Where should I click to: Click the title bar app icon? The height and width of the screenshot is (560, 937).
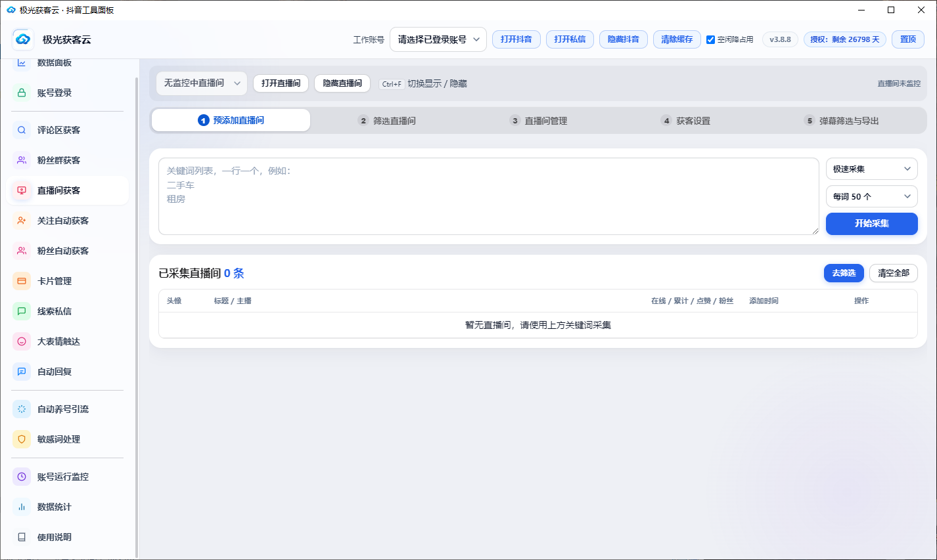tap(11, 10)
